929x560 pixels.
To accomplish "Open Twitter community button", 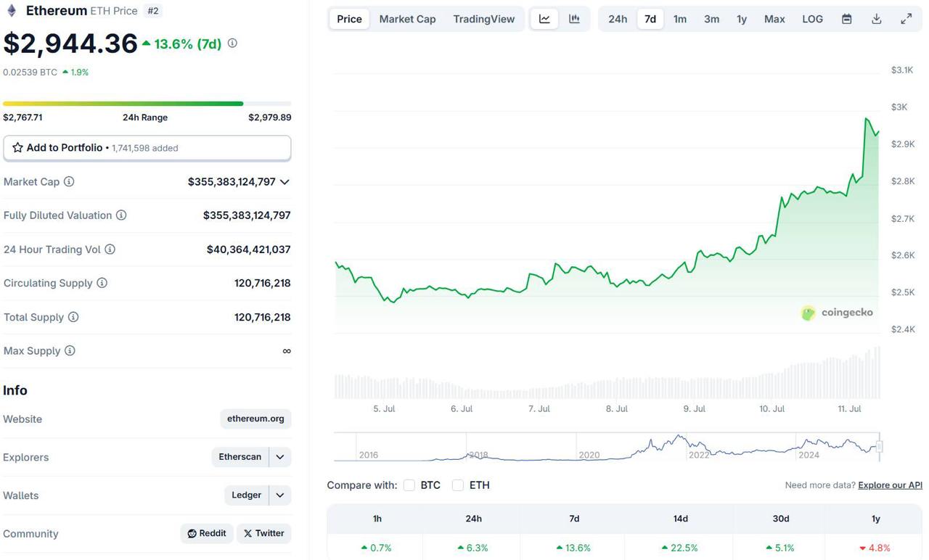I will (263, 533).
